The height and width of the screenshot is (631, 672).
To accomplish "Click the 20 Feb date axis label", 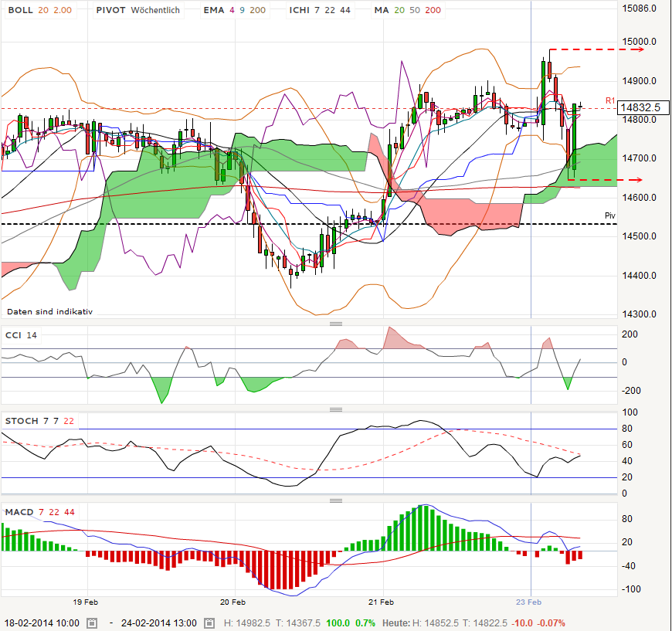I will [232, 602].
